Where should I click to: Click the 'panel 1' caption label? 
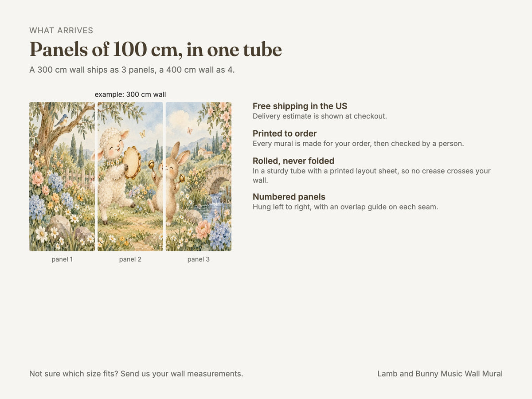tap(62, 259)
